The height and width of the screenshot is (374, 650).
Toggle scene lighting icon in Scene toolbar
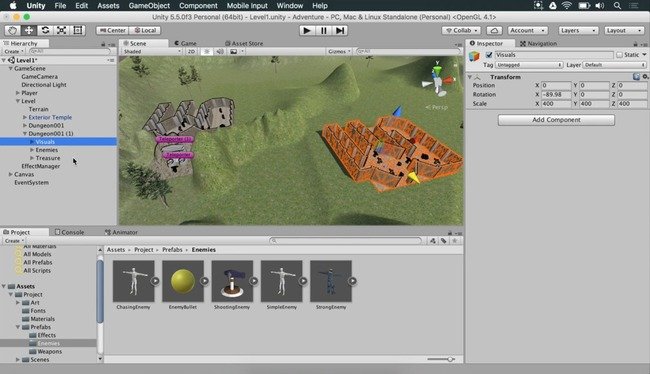pos(206,51)
